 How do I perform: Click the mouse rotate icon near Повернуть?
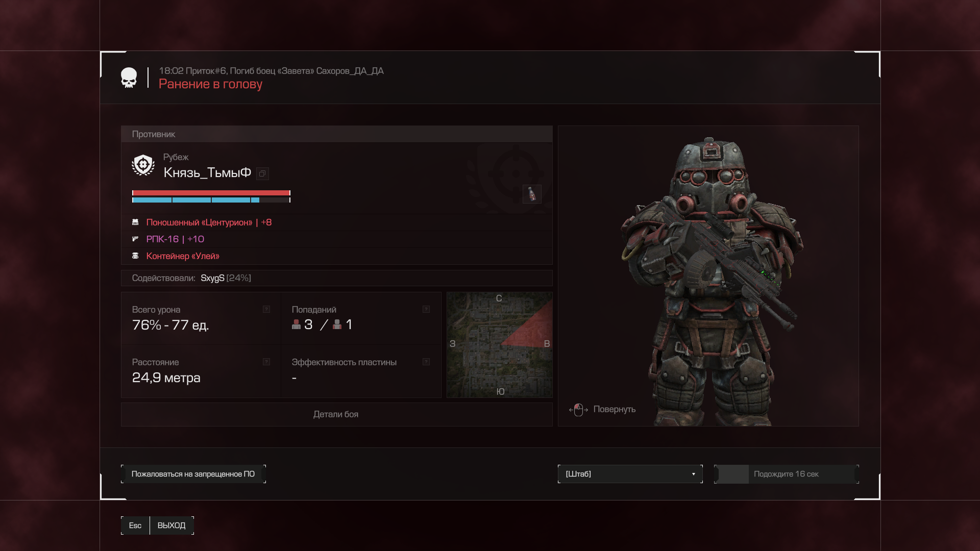pos(578,410)
